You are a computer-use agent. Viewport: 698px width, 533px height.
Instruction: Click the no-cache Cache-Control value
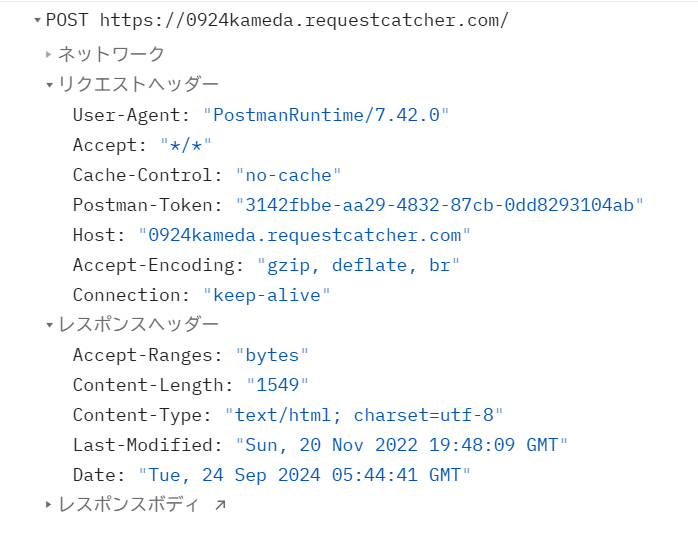point(288,175)
